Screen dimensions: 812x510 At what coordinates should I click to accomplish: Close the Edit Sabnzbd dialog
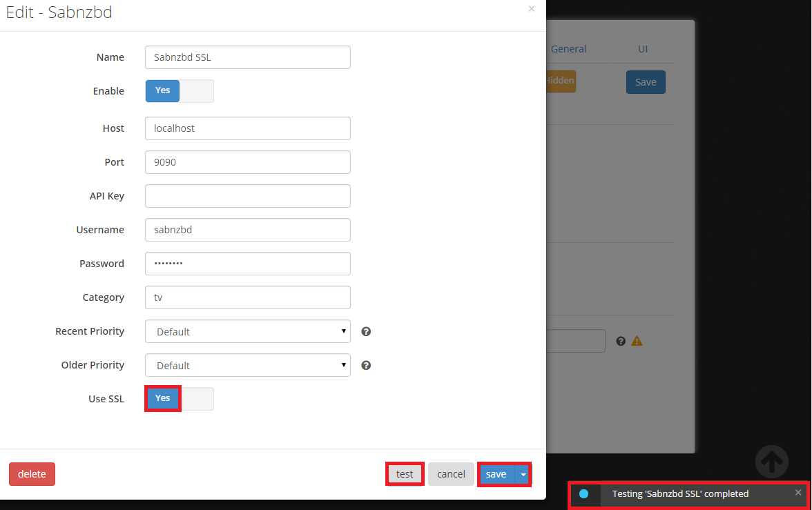click(531, 9)
